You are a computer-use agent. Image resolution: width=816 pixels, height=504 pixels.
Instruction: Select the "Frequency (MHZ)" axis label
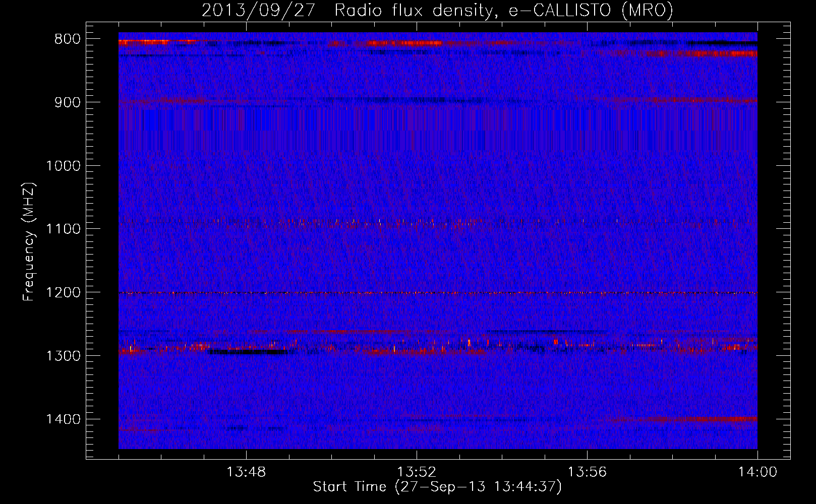click(29, 242)
